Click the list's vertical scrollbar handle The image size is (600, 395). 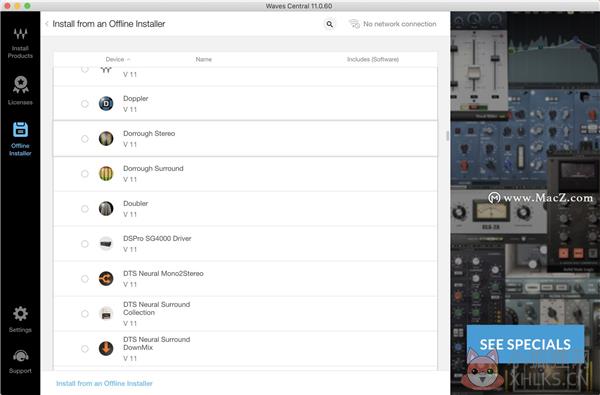click(x=447, y=135)
